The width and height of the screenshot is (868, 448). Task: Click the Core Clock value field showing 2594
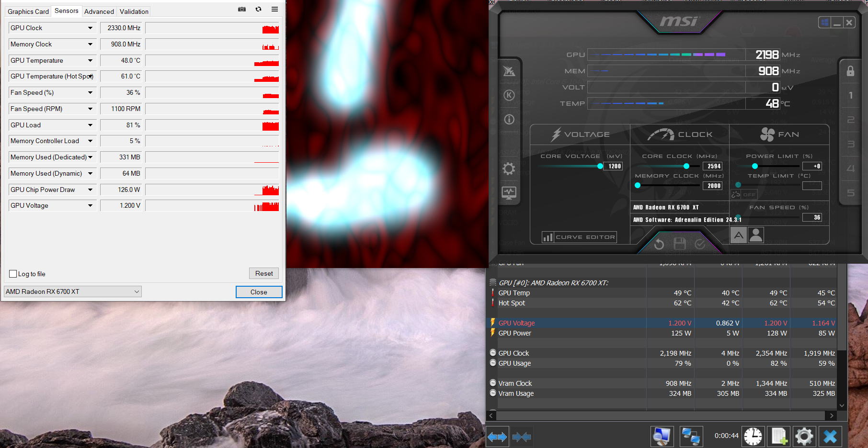pyautogui.click(x=712, y=166)
